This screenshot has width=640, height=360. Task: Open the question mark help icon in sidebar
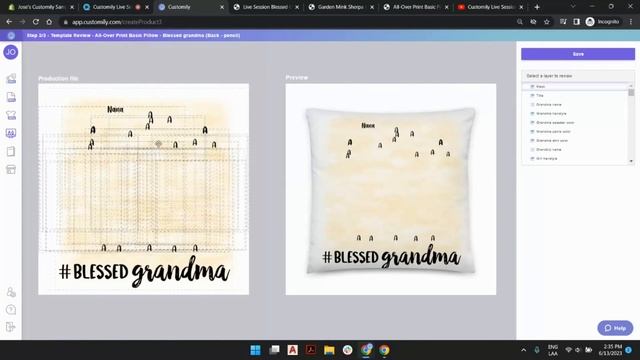pyautogui.click(x=11, y=309)
